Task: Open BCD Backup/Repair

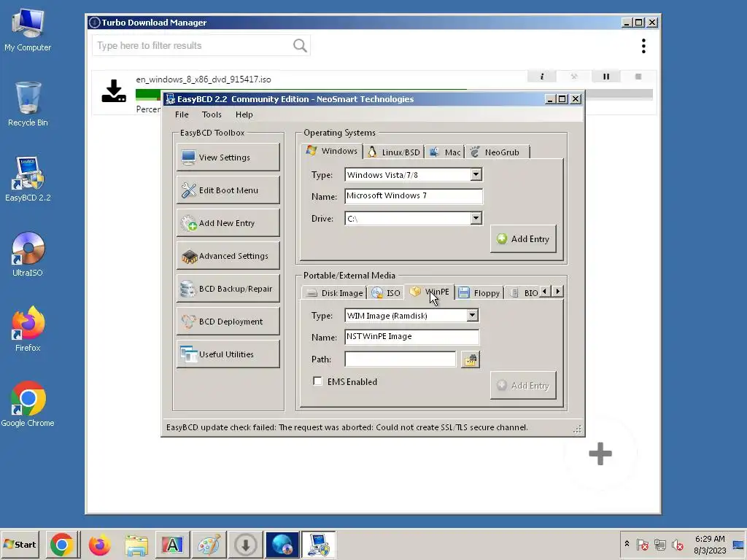Action: 228,289
